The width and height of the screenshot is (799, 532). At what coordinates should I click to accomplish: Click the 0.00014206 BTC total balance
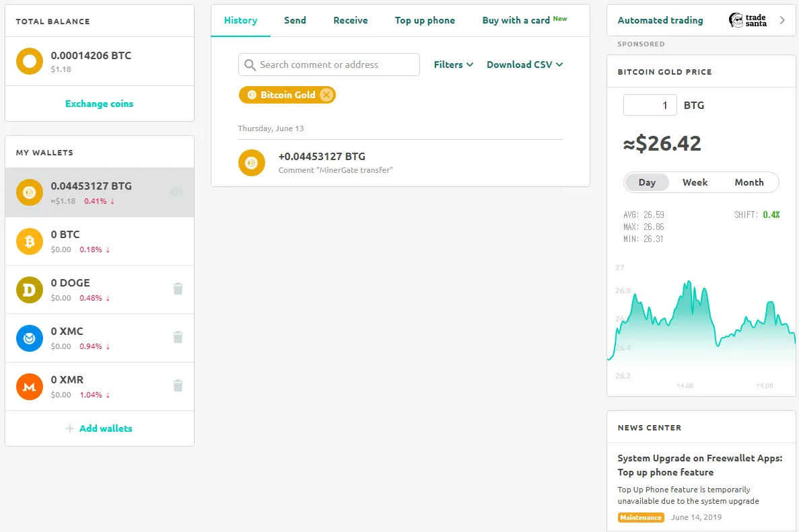click(91, 56)
